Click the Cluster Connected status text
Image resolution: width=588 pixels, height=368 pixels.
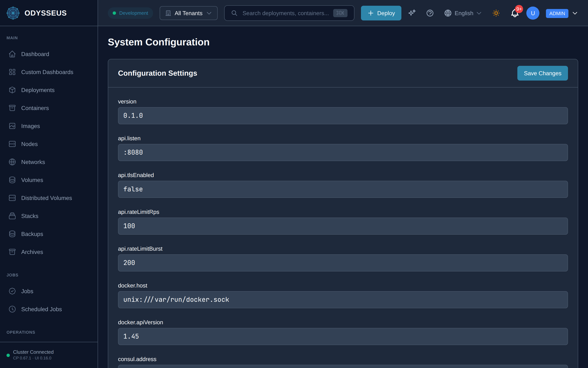click(33, 352)
